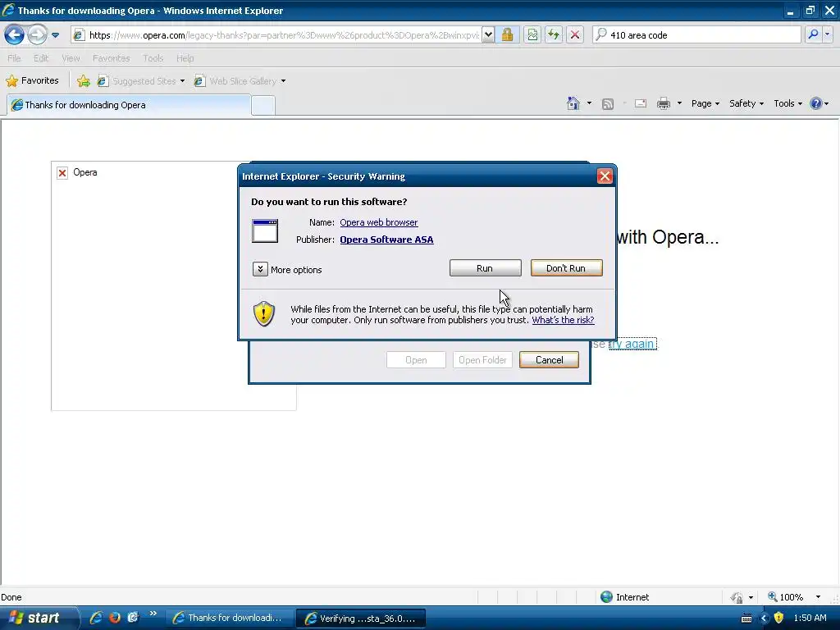840x630 pixels.
Task: Launch Firefox from Quick Launch
Action: 115,617
